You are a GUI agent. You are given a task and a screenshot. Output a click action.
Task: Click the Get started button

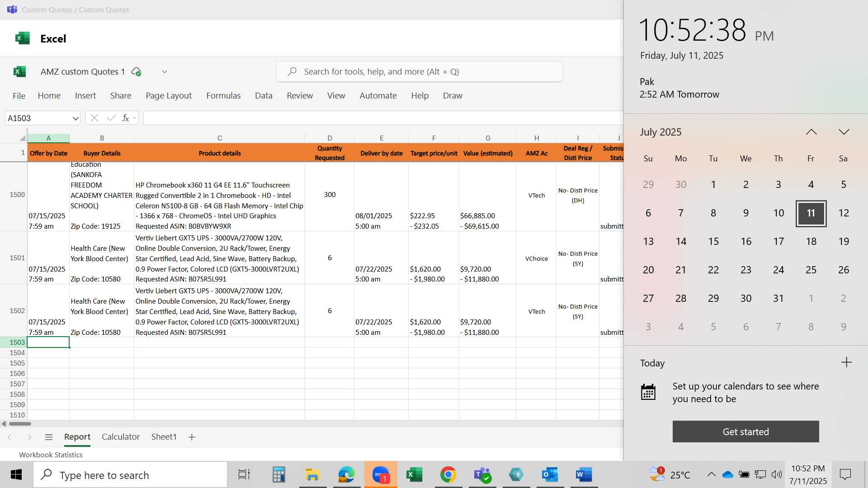(x=745, y=432)
